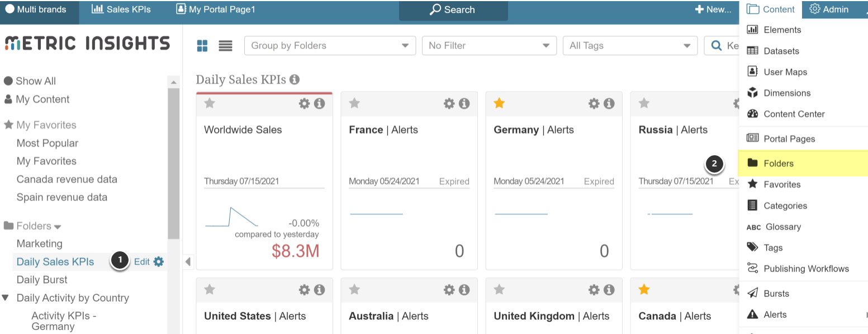
Task: Click info icon on France tile
Action: (x=464, y=103)
